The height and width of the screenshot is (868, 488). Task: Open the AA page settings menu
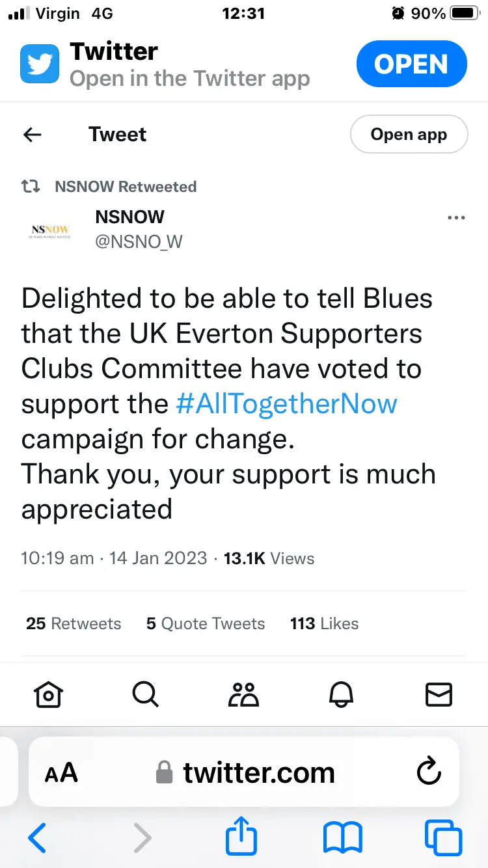[61, 773]
